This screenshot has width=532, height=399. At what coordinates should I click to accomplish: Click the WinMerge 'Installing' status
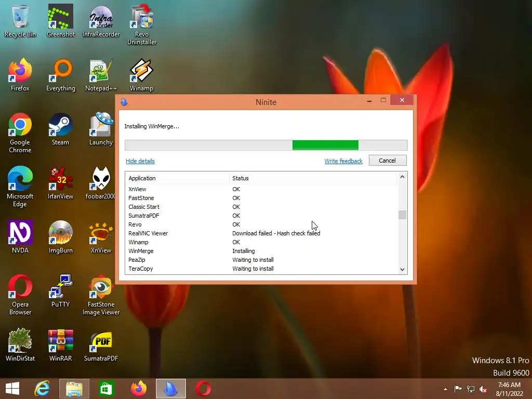(243, 251)
